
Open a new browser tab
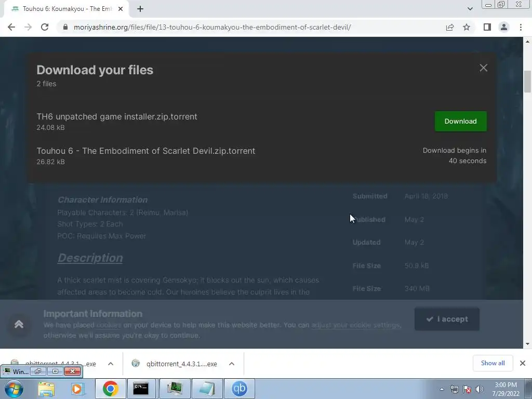(140, 9)
